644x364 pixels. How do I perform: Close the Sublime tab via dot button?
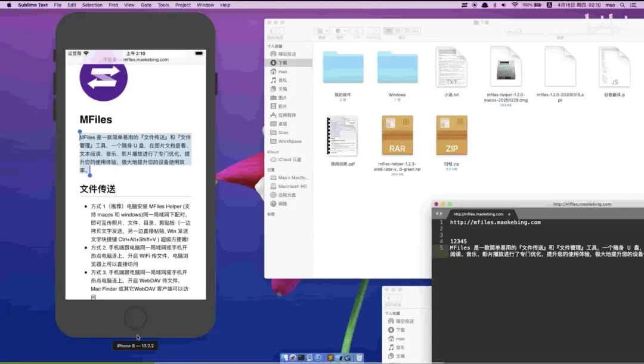click(x=509, y=214)
